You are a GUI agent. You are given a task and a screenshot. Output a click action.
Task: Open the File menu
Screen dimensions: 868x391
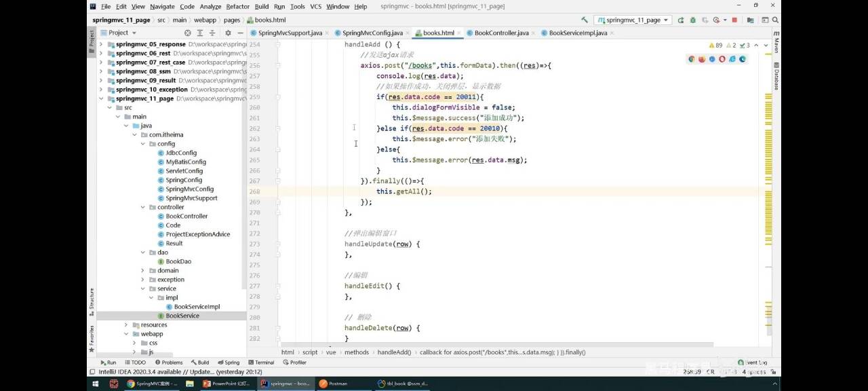click(106, 6)
